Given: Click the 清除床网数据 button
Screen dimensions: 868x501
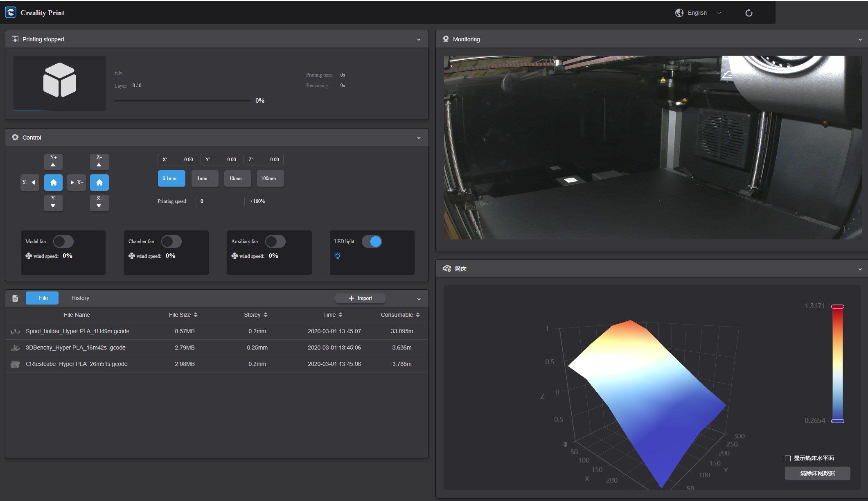Looking at the screenshot, I should coord(817,473).
